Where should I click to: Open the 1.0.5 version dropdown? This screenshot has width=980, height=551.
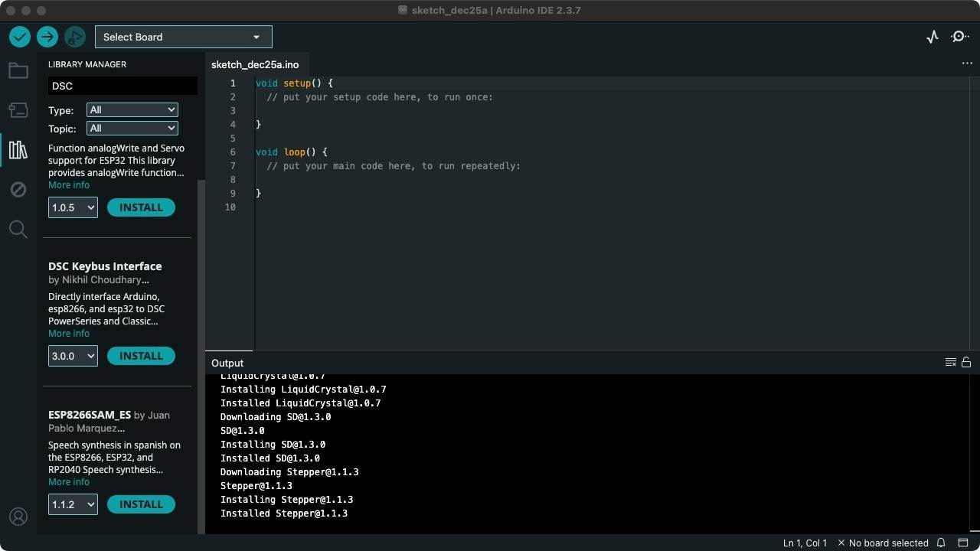[73, 207]
